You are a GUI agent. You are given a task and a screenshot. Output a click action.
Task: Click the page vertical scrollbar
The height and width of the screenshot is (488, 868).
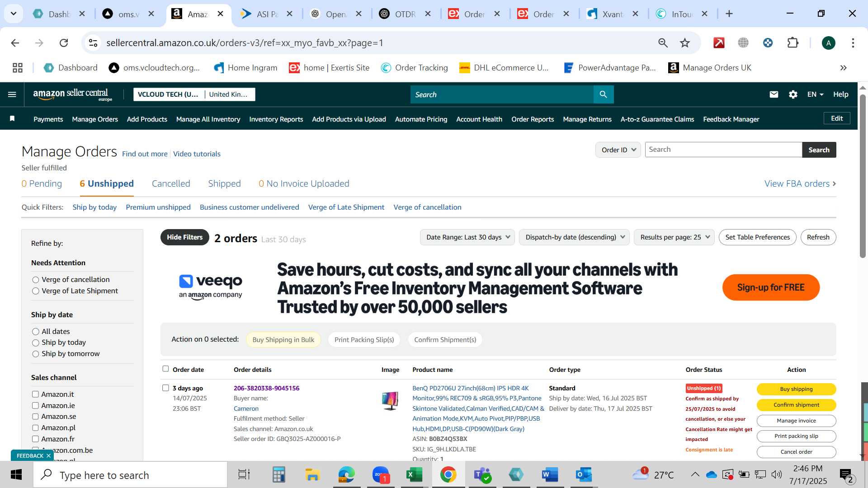tap(863, 176)
